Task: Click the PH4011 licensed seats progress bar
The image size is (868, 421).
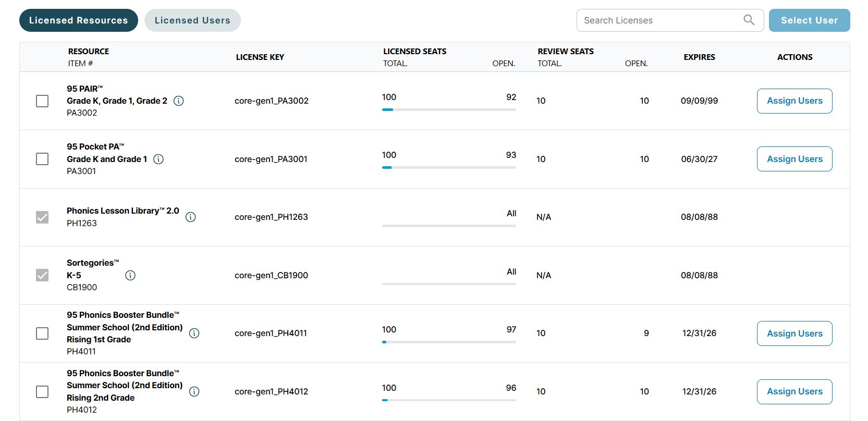Action: (449, 342)
